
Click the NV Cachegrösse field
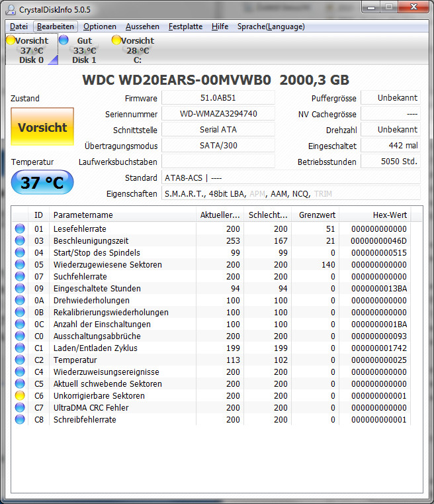pyautogui.click(x=390, y=114)
